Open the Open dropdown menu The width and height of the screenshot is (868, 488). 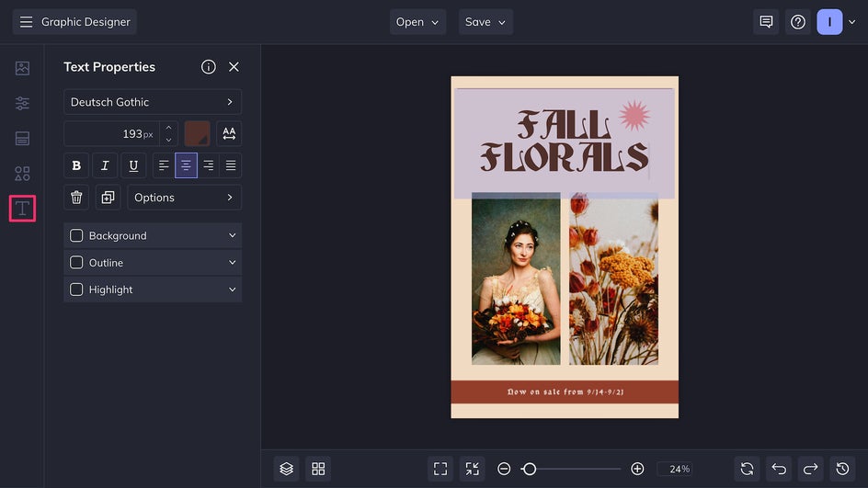pos(417,21)
